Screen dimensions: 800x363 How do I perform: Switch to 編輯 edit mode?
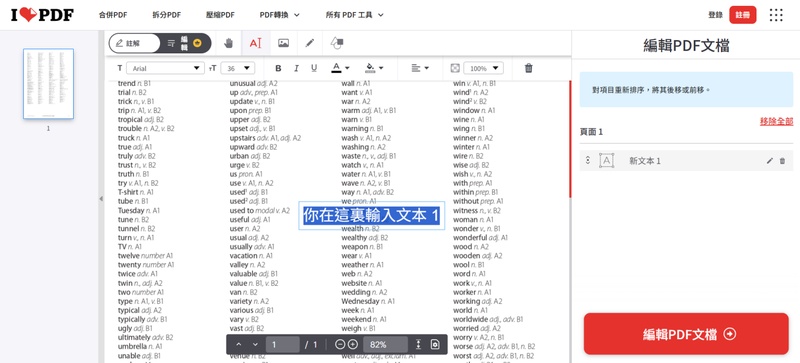pos(185,43)
